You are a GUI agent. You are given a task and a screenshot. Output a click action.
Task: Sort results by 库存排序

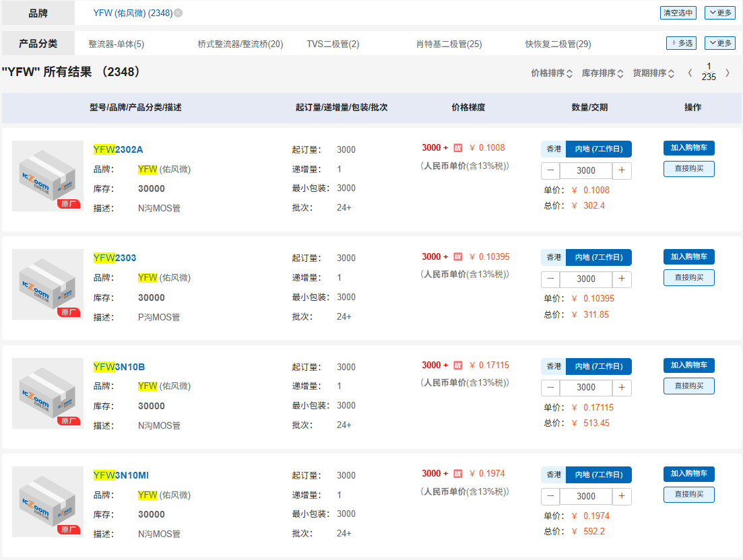[x=602, y=73]
